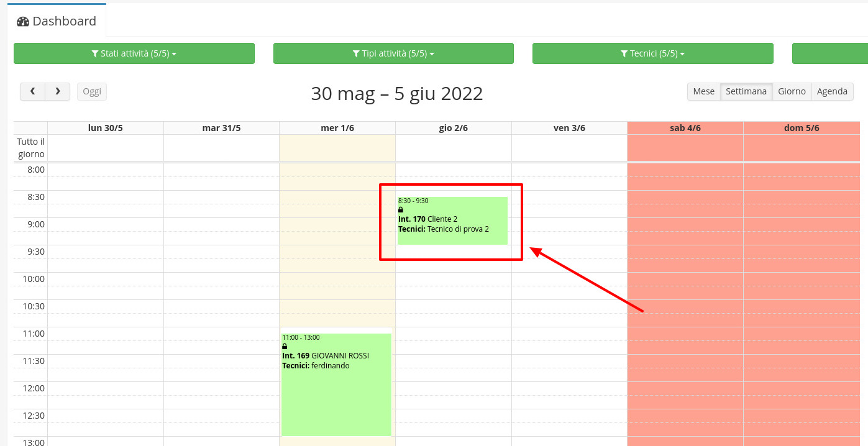
Task: Click filter icon on Tecnici button
Action: 624,54
